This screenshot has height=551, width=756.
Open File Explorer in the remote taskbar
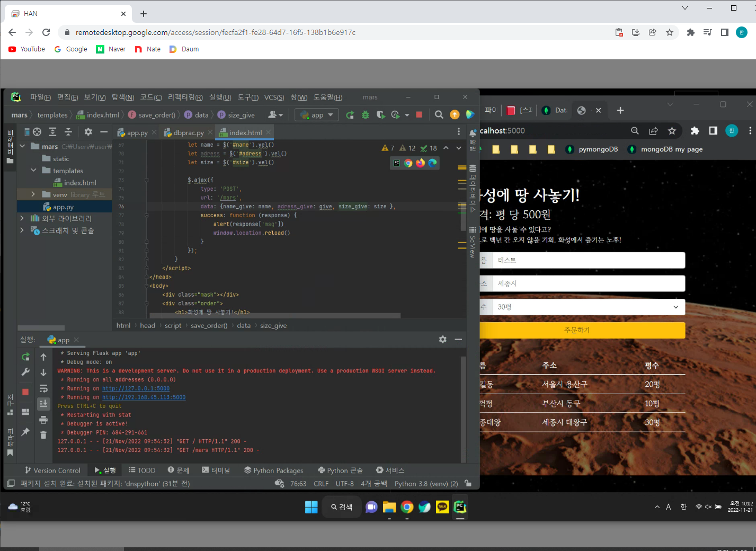[x=389, y=507]
